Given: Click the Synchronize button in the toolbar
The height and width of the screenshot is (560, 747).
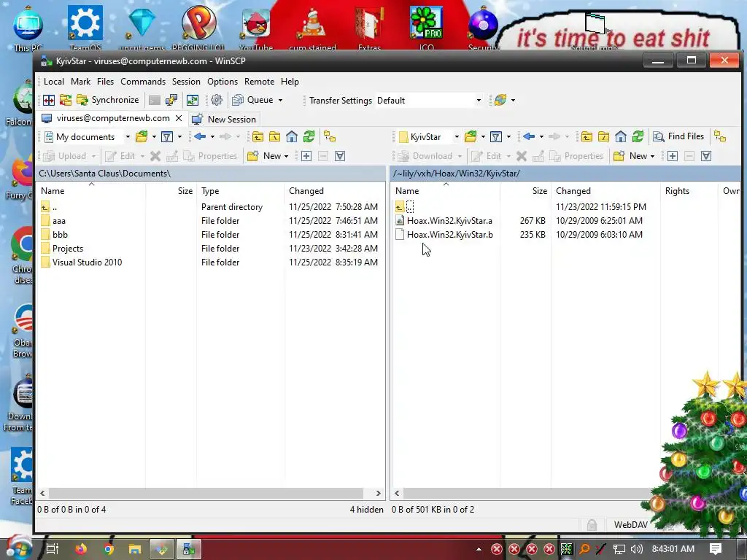Looking at the screenshot, I should pos(108,100).
